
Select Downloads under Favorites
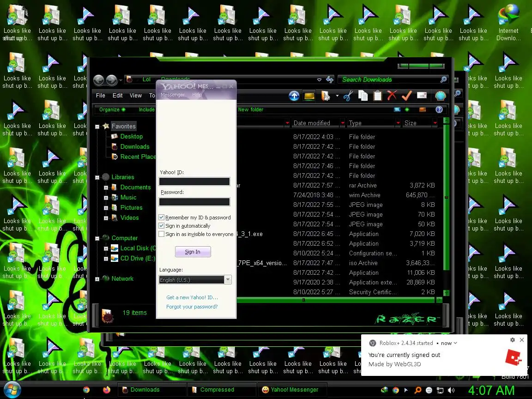pyautogui.click(x=135, y=146)
